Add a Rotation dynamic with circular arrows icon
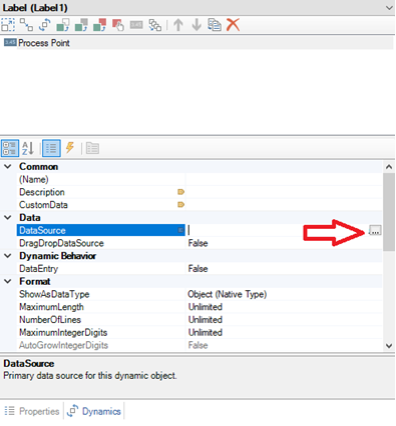 coord(44,25)
